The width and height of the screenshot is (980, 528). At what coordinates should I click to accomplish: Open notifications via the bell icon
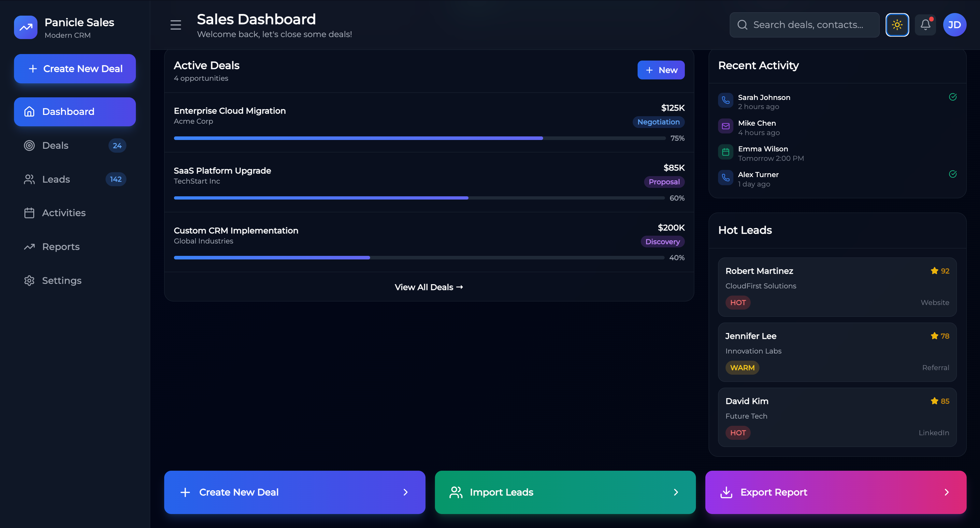[x=925, y=25]
